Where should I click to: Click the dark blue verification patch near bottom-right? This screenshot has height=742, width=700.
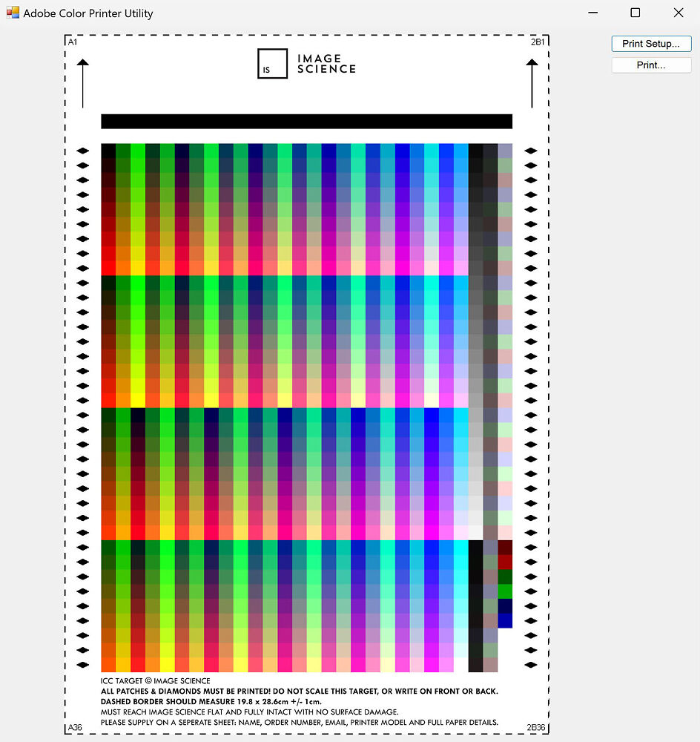point(505,605)
